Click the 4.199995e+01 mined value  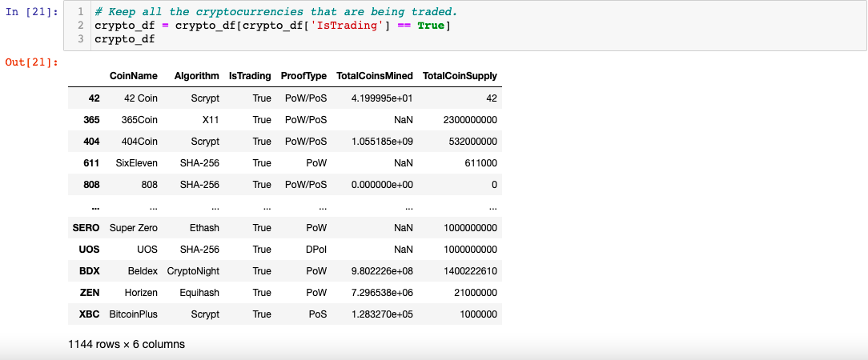click(382, 98)
